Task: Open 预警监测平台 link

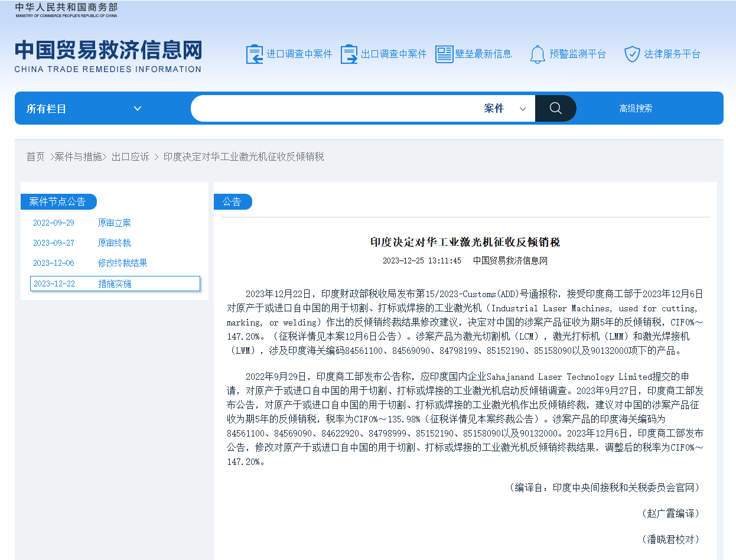Action: tap(578, 54)
